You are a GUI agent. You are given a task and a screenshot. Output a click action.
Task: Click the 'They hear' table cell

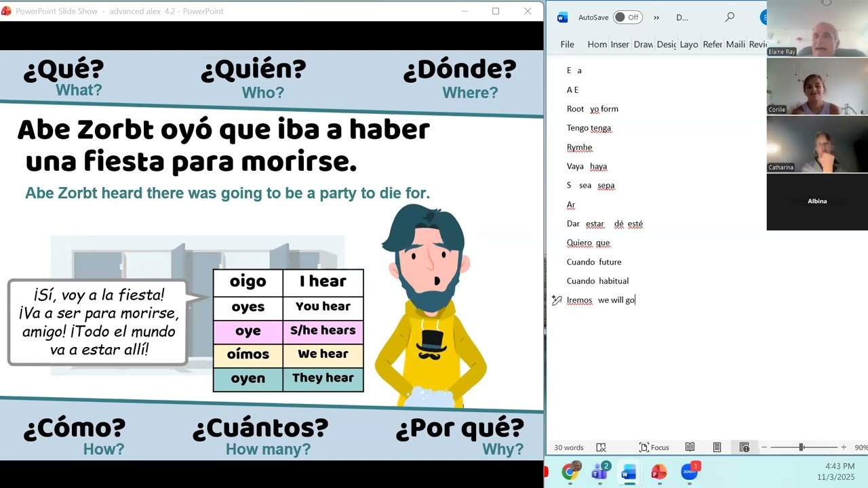(323, 379)
